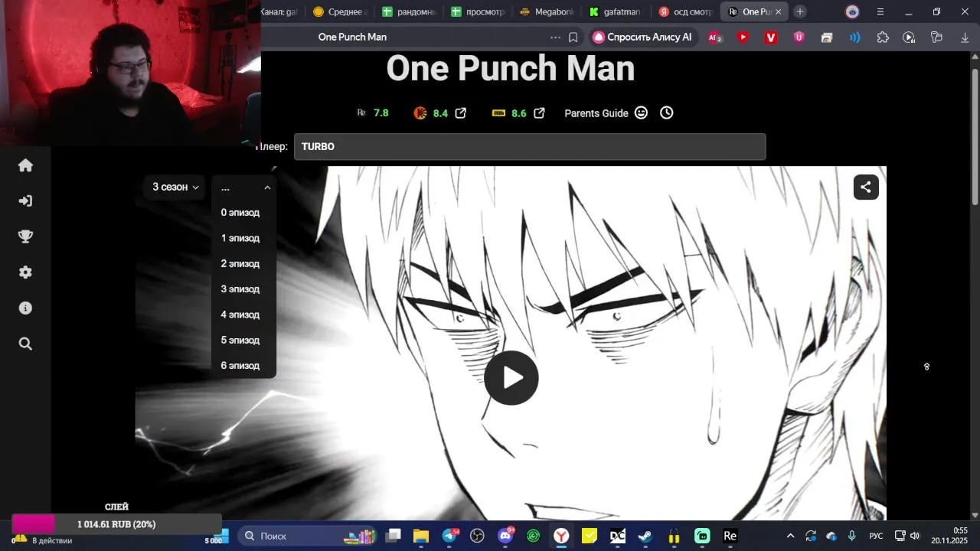Open OBS Studio from the taskbar
Viewport: 980px width, 551px height.
pyautogui.click(x=478, y=536)
